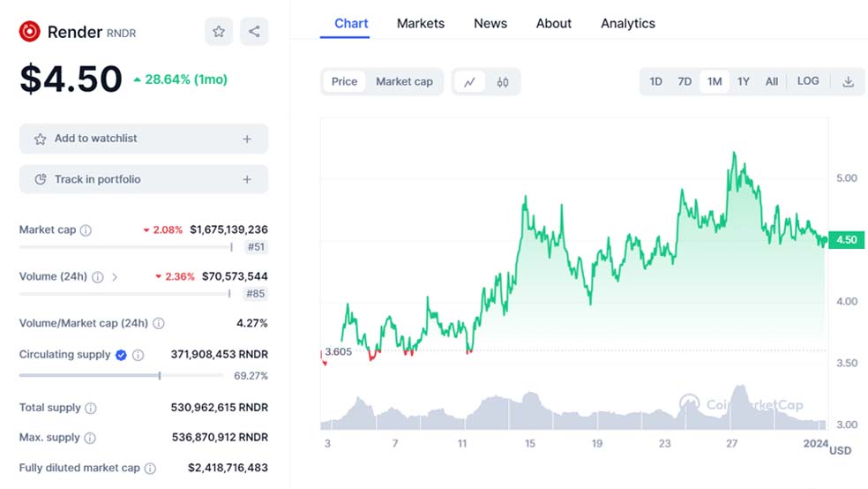868x489 pixels.
Task: Click Circulating supply verified badge
Action: point(121,355)
